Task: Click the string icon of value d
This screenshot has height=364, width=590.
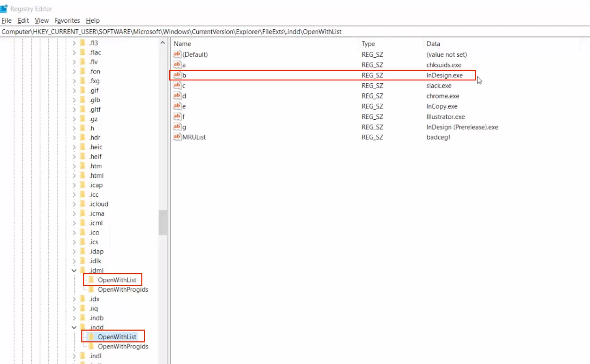Action: click(x=177, y=95)
